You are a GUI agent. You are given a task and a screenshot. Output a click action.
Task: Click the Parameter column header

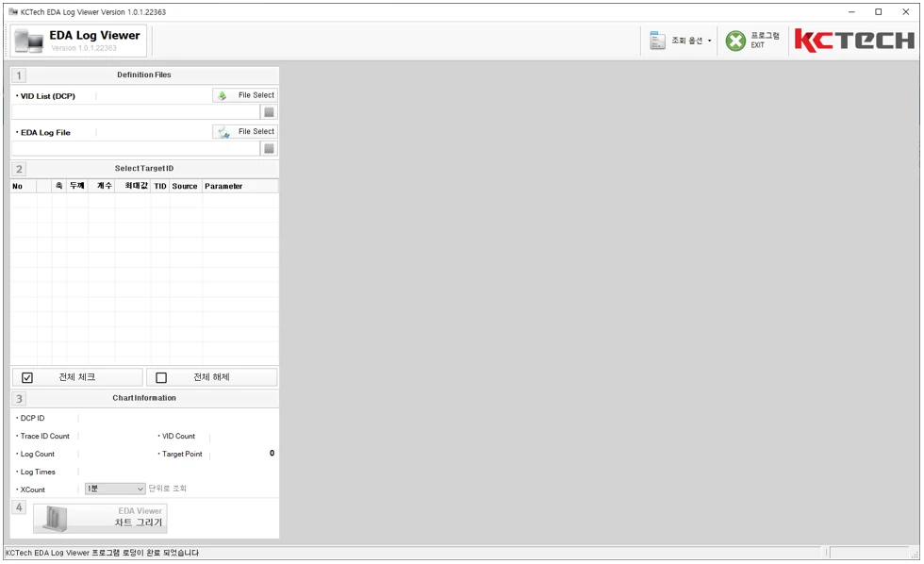239,186
